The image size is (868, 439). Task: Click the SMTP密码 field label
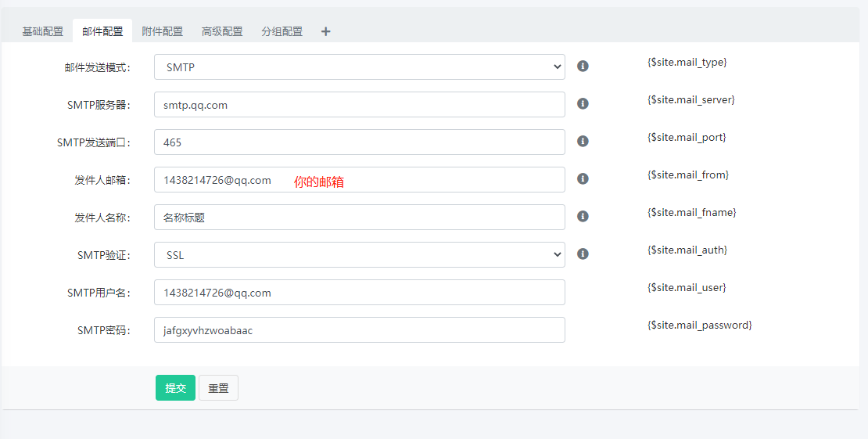coord(104,330)
